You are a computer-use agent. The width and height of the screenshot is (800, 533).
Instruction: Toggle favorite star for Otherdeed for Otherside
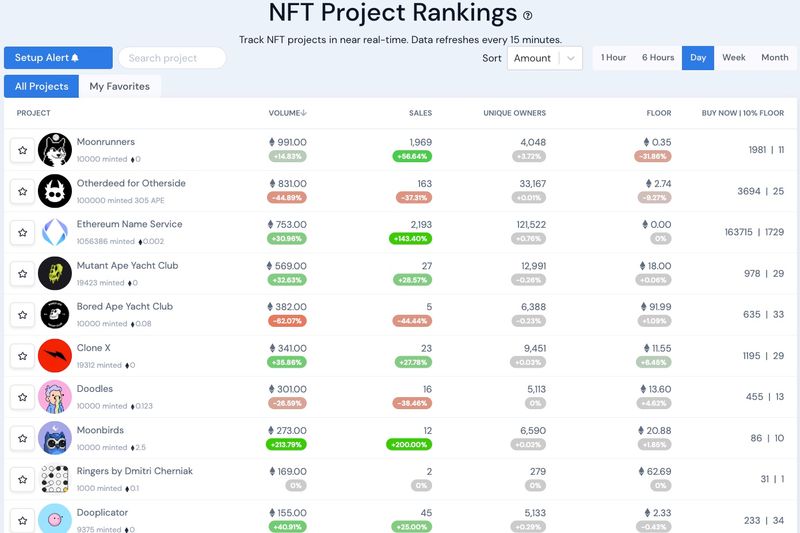coord(22,191)
